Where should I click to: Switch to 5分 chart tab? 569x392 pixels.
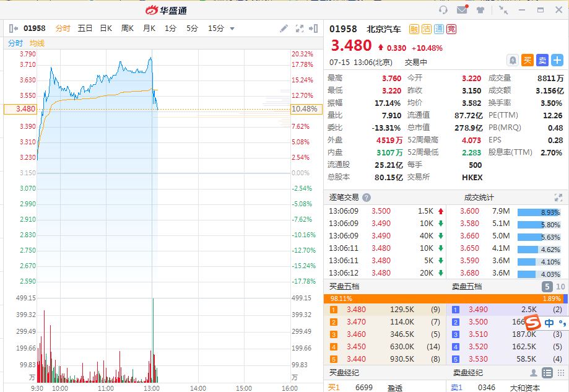click(192, 28)
